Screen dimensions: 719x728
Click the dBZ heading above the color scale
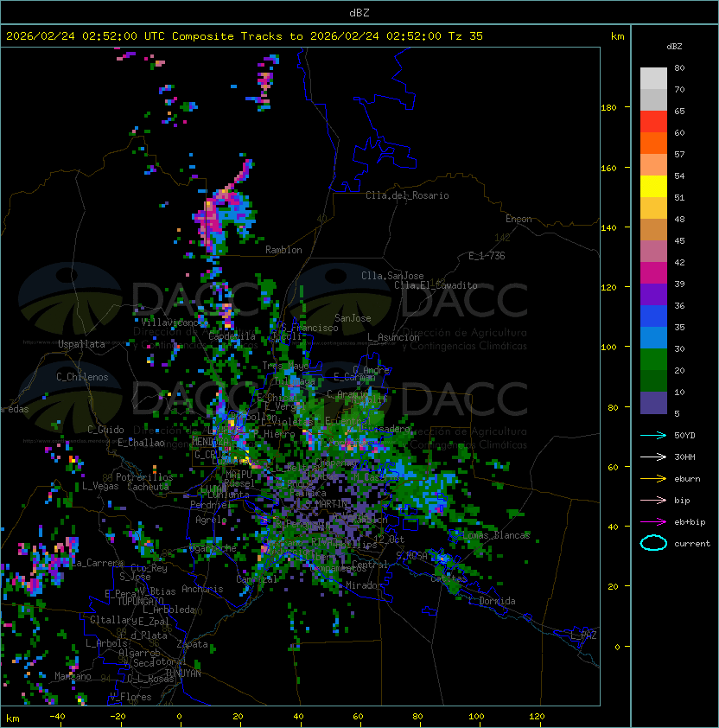[x=674, y=47]
